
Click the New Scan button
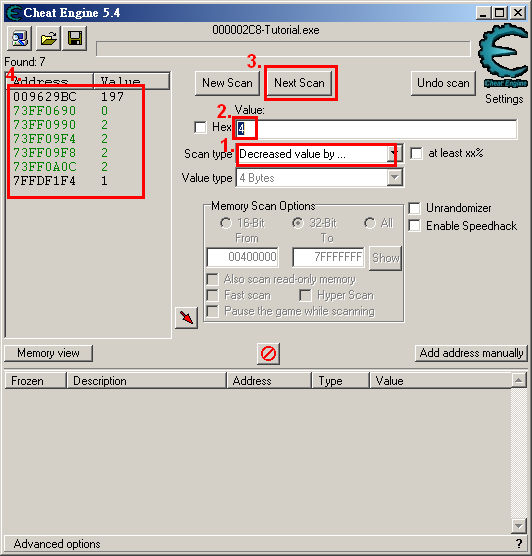coord(227,83)
